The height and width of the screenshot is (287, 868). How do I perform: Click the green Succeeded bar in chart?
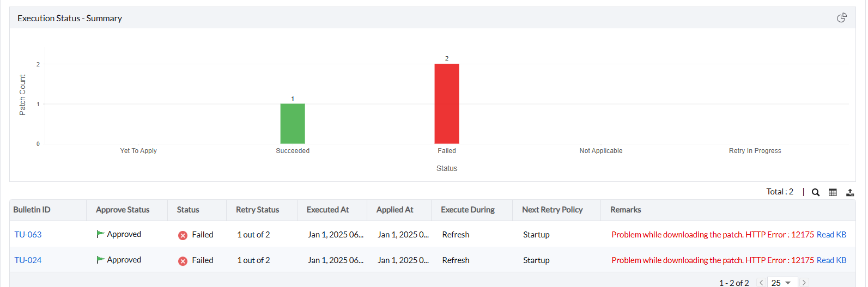(293, 124)
